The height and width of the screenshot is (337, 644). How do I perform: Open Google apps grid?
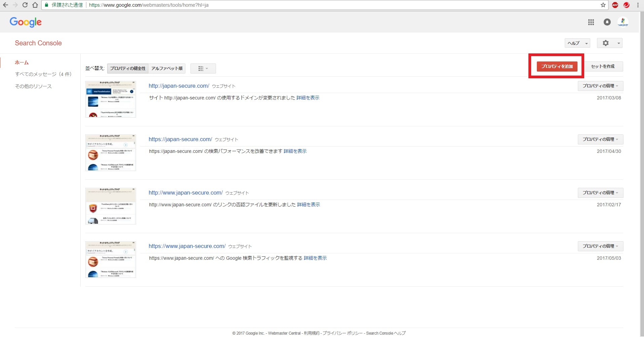(x=591, y=22)
